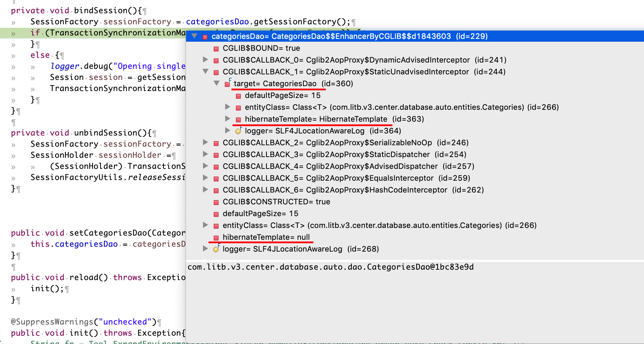Select CGLIB$CALLBACK_4 AdvisedDispatcher row text
The height and width of the screenshot is (344, 644).
348,166
